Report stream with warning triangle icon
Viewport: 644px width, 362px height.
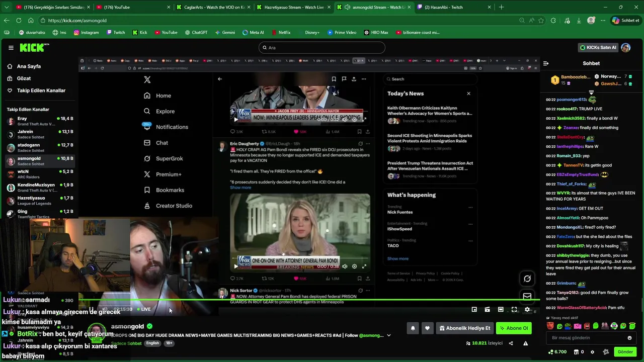(x=525, y=343)
